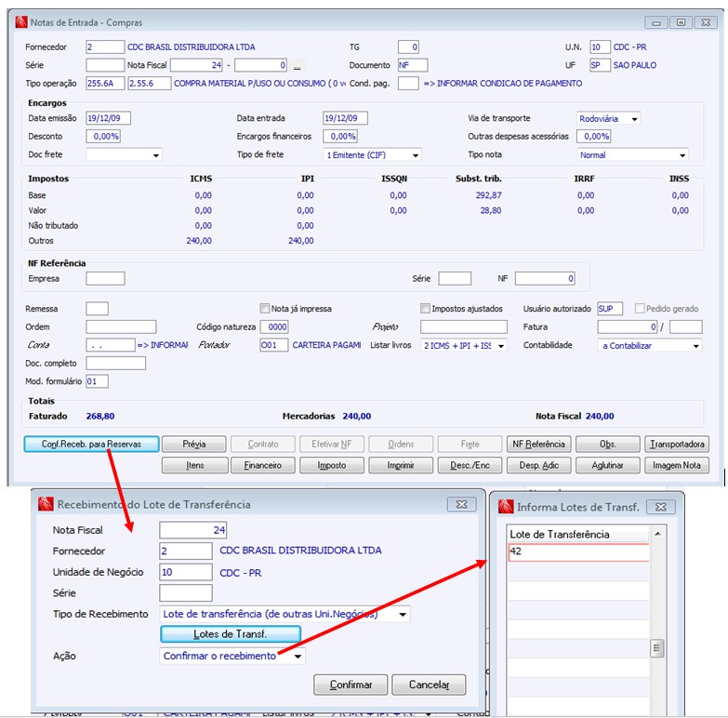Enable the Impostos ajustados checkbox

[x=425, y=309]
